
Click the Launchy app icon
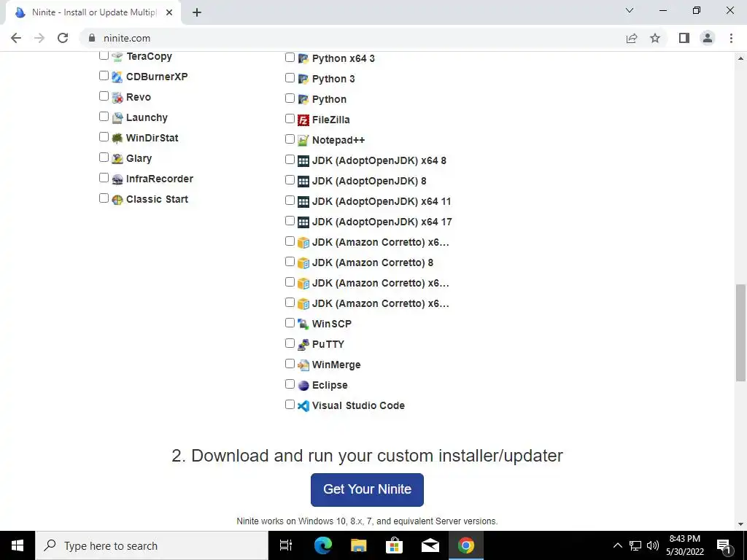pos(117,118)
